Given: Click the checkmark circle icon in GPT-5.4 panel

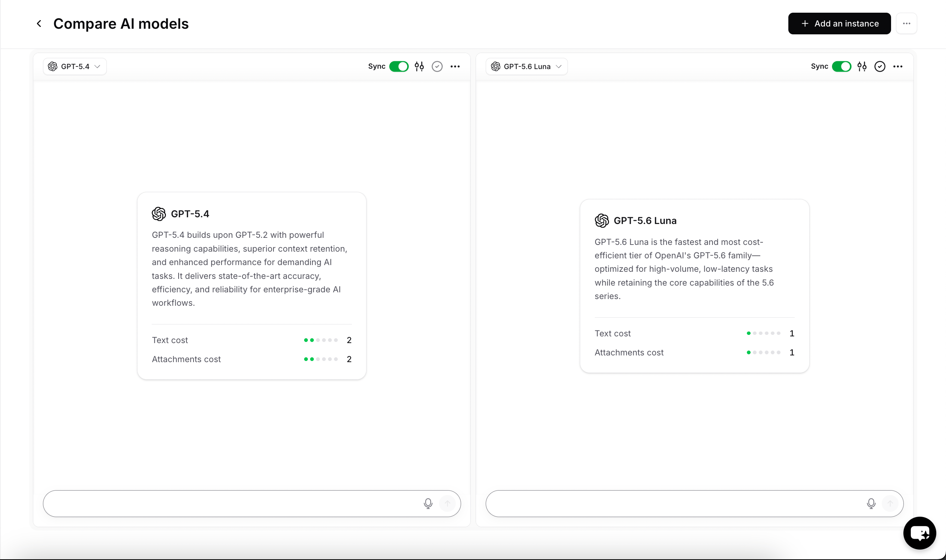Looking at the screenshot, I should point(437,66).
